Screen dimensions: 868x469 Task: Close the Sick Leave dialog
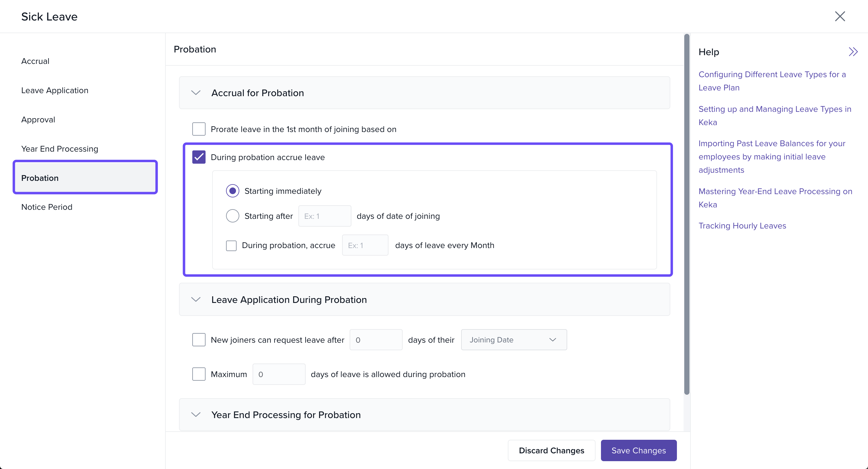pyautogui.click(x=840, y=16)
